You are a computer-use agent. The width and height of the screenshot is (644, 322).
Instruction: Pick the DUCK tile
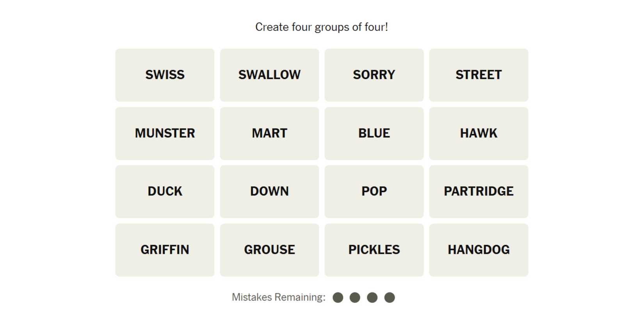click(165, 192)
